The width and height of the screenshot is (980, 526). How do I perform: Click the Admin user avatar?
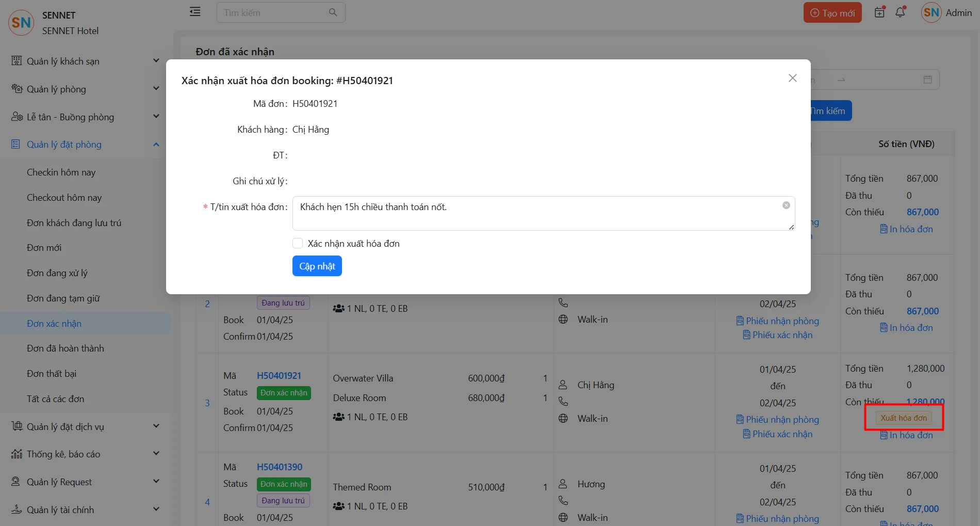932,12
